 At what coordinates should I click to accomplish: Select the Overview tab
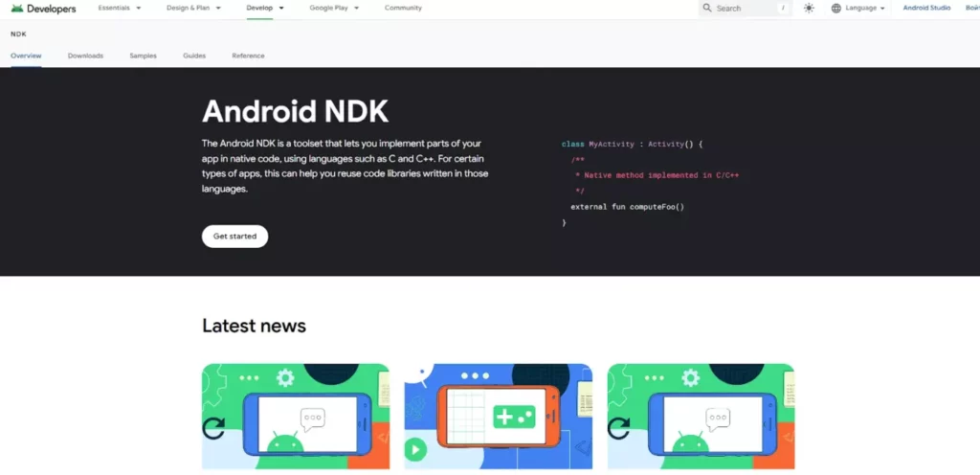pyautogui.click(x=26, y=56)
